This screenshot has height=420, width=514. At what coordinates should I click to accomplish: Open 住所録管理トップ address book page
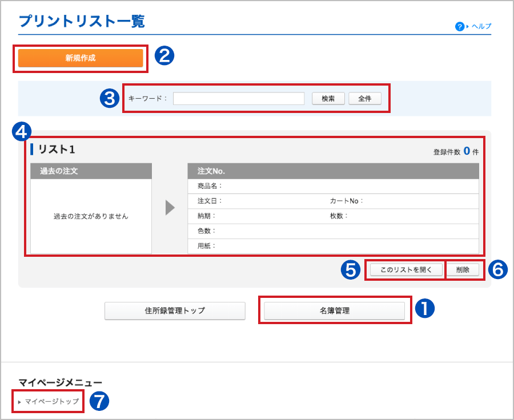(x=174, y=311)
